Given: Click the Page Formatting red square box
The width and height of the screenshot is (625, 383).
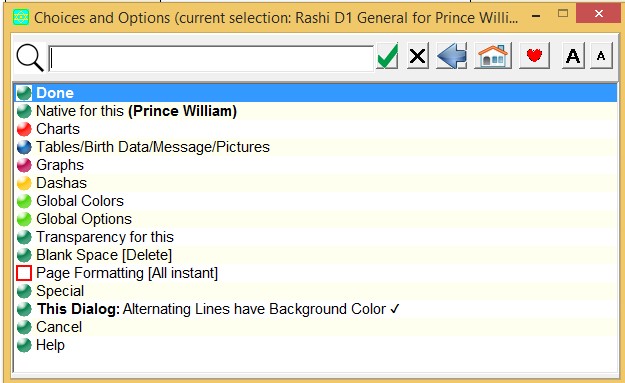Looking at the screenshot, I should point(24,273).
